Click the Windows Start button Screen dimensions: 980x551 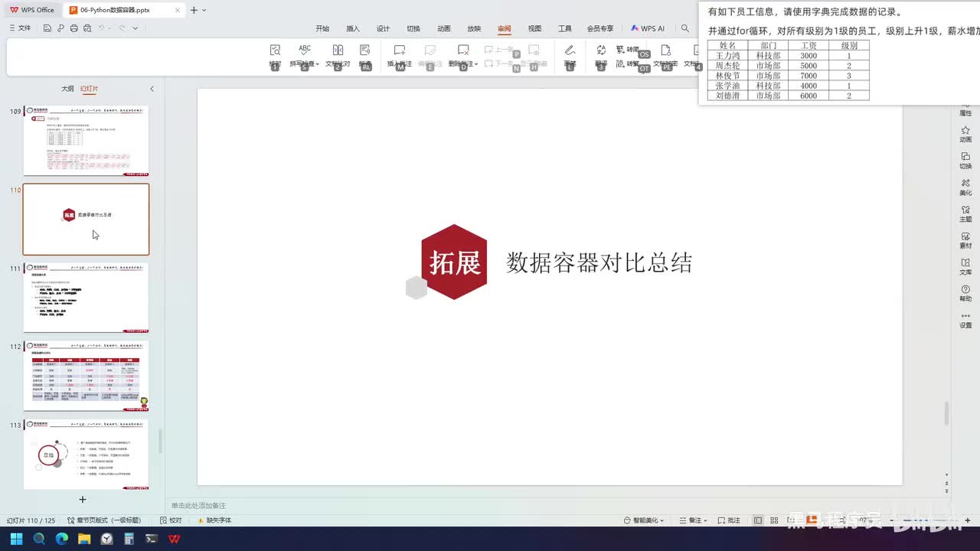16,539
